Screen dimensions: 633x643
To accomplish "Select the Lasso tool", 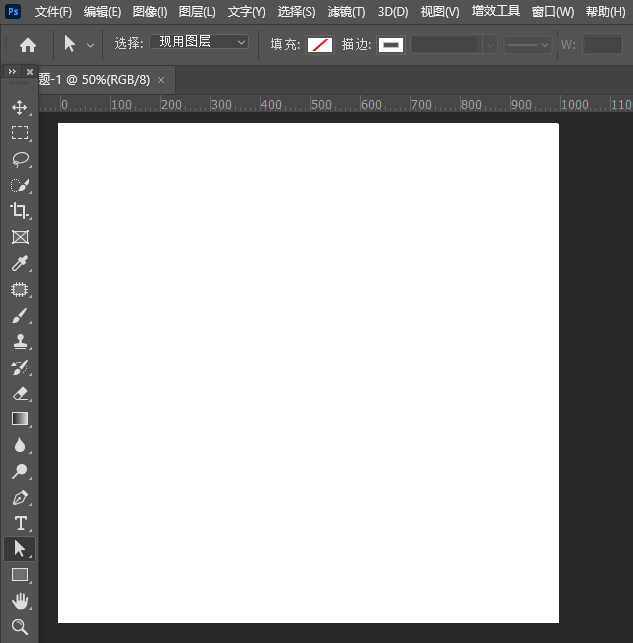I will click(20, 159).
